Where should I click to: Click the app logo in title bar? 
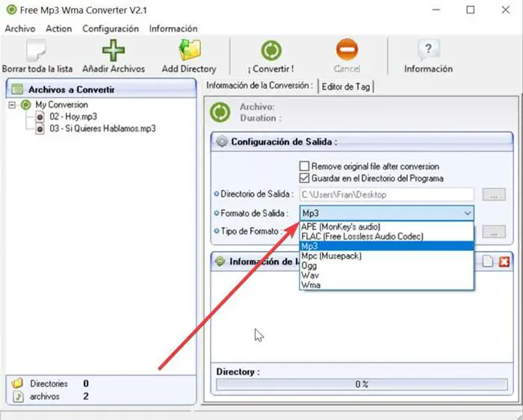point(11,10)
